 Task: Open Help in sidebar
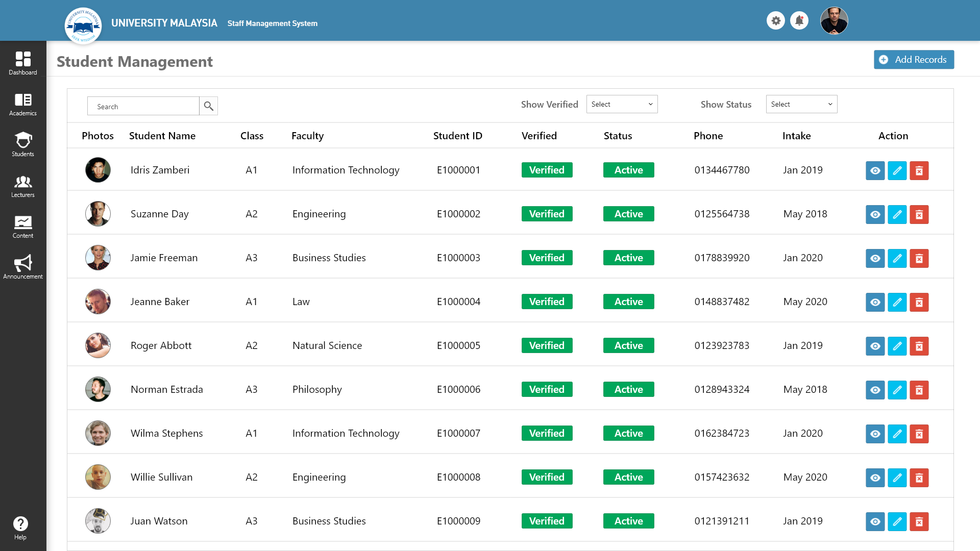coord(20,528)
